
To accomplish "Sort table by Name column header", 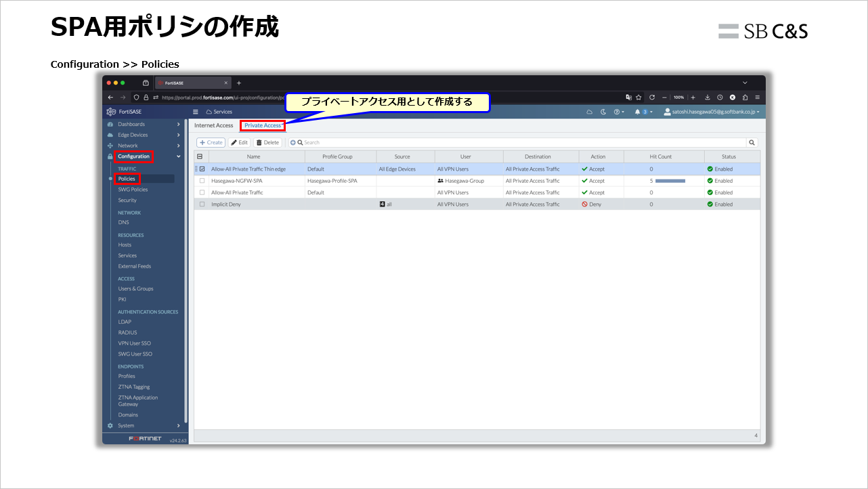I will point(254,156).
